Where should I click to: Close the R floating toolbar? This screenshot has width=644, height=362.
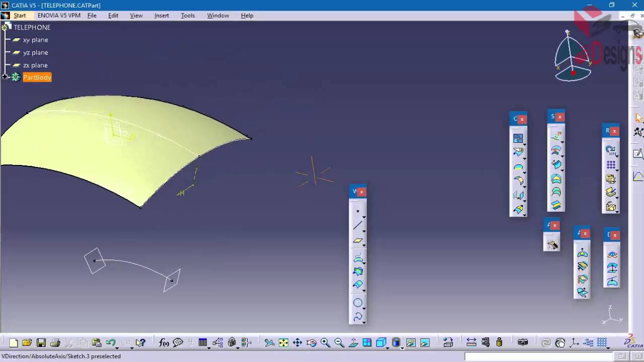614,131
